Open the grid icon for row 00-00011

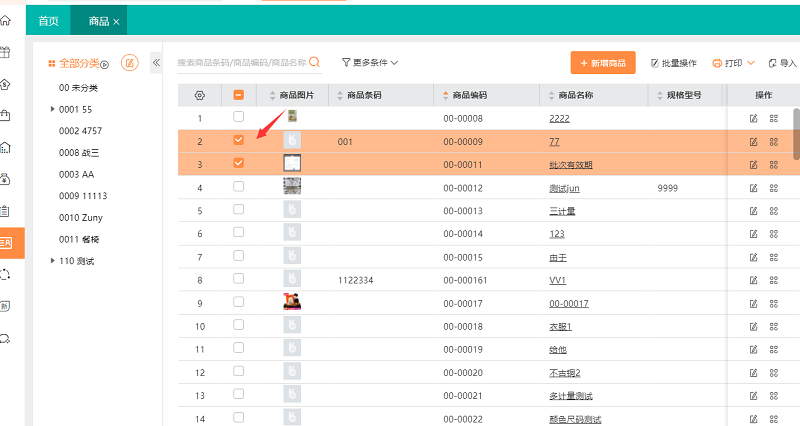(774, 165)
